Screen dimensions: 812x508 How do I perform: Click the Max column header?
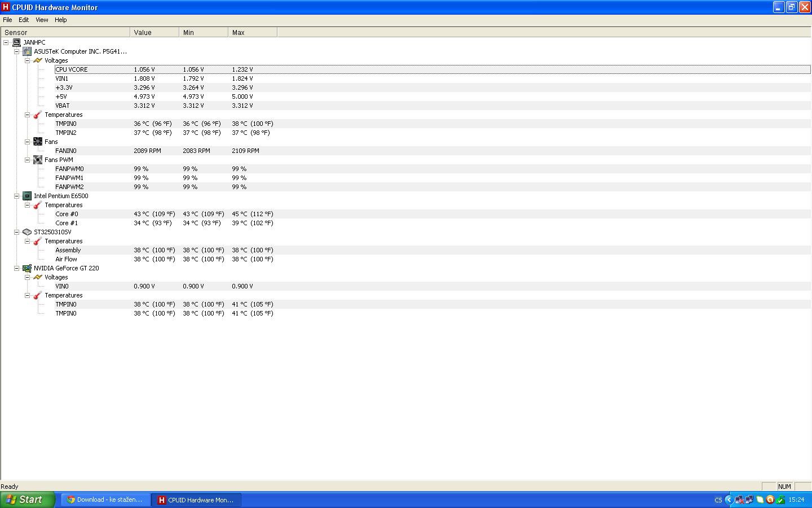tap(253, 32)
